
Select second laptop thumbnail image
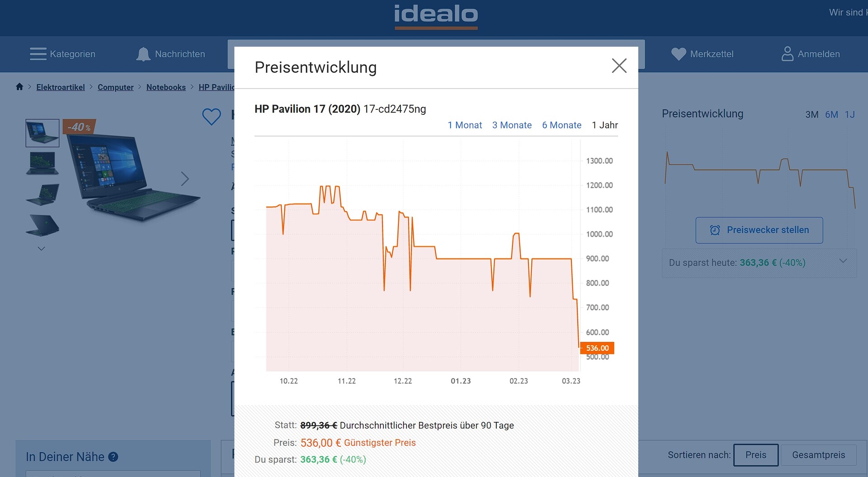click(x=42, y=163)
